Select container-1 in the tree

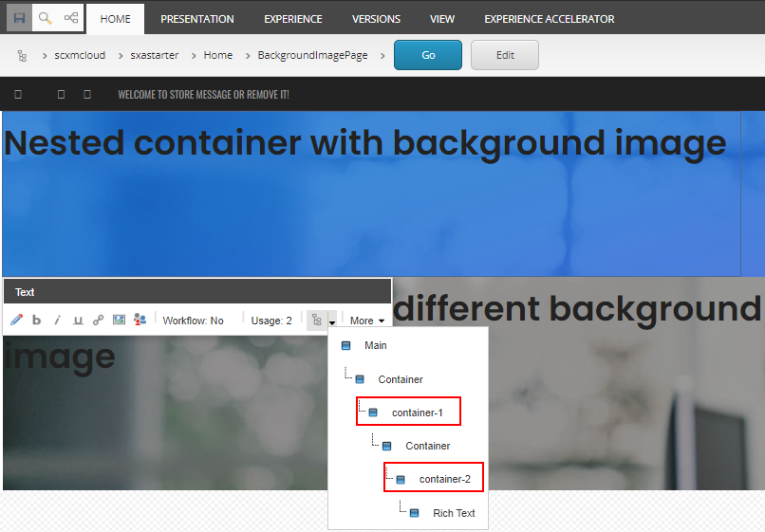[418, 413]
